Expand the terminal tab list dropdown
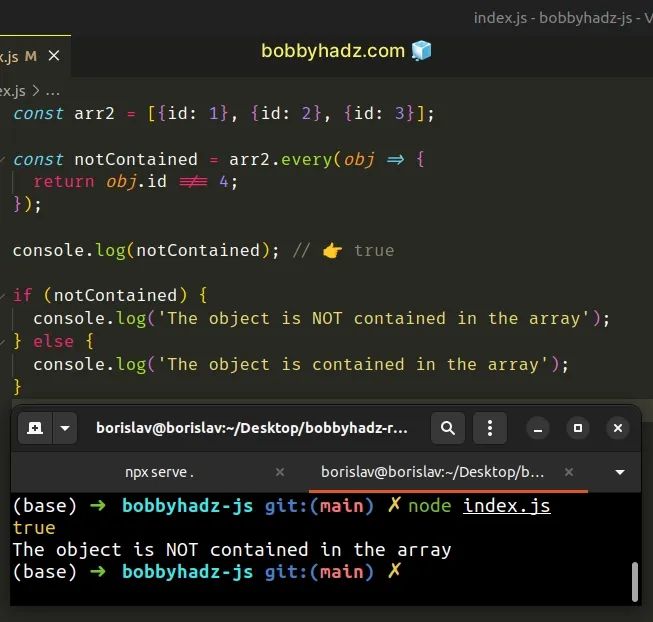Screen dimensions: 653x622 point(620,472)
